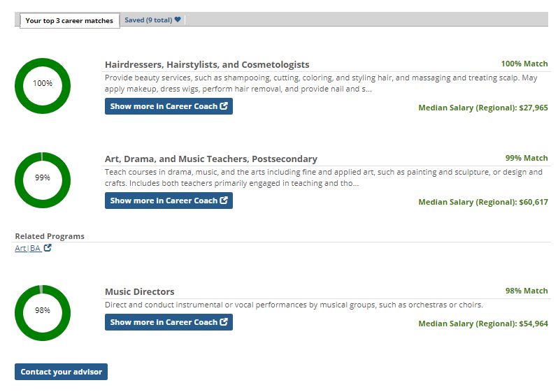
Task: Click external-link icon on Art Teachers Career Coach button
Action: pos(224,201)
